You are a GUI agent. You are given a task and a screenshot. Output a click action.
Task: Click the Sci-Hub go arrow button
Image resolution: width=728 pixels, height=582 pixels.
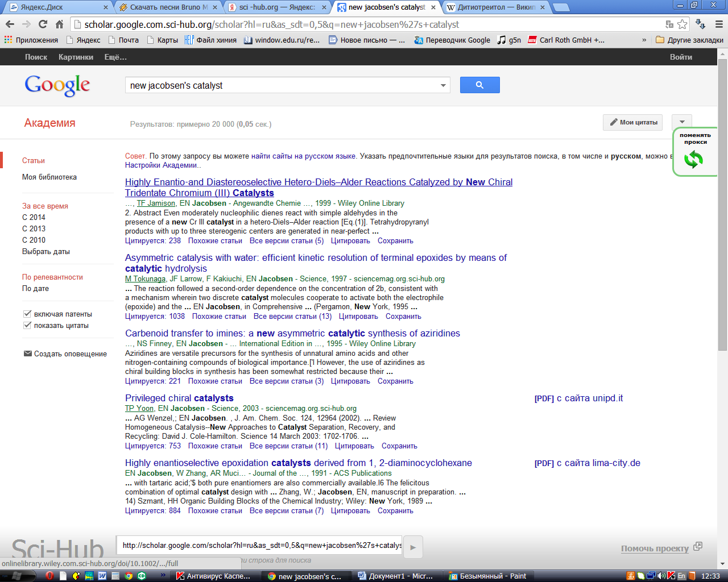point(413,547)
